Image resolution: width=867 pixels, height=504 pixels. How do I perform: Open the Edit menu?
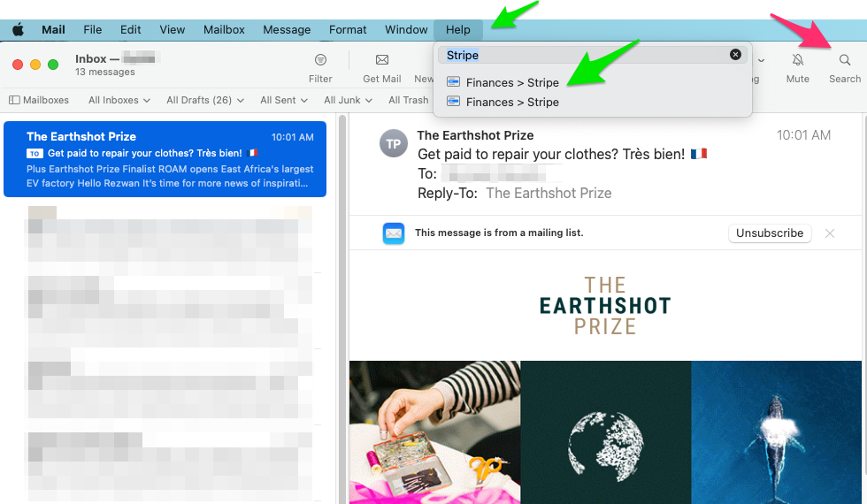tap(131, 30)
